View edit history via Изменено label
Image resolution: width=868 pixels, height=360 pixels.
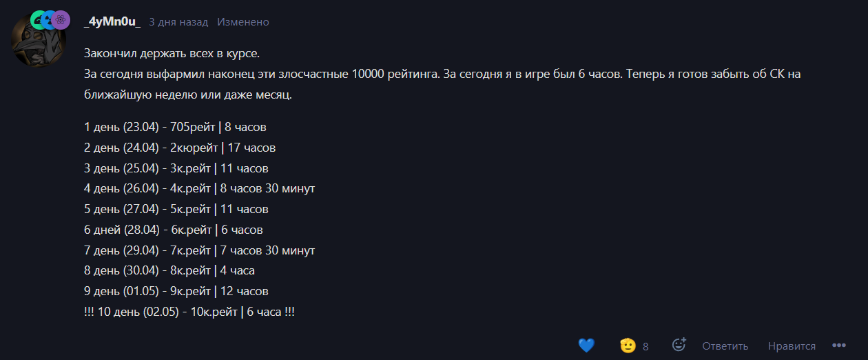[x=243, y=22]
